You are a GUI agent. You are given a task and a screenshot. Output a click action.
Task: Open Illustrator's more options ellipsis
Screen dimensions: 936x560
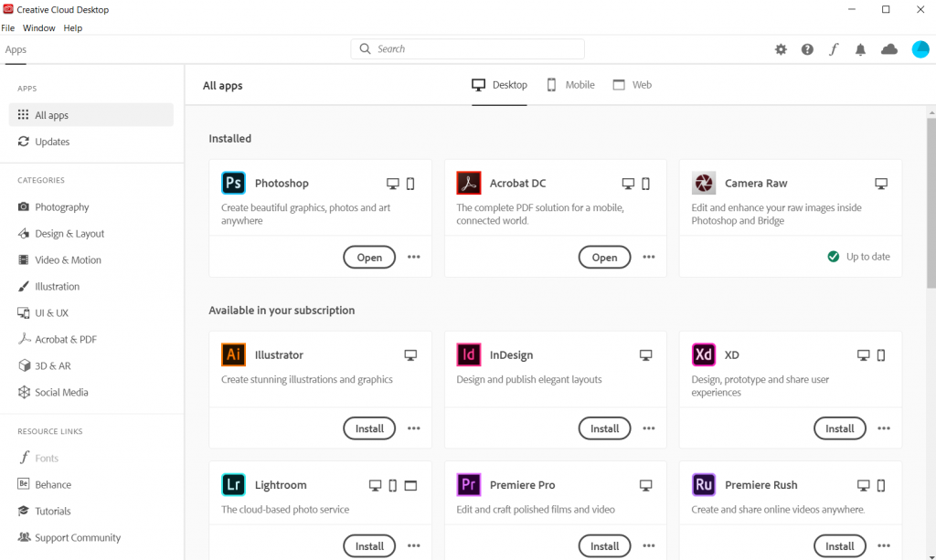coord(414,428)
